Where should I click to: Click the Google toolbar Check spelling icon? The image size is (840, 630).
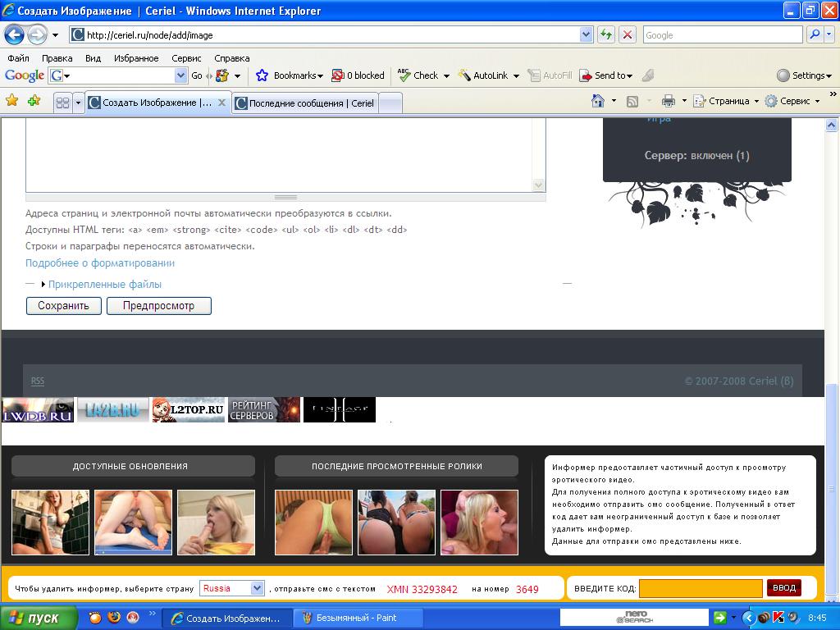[404, 75]
